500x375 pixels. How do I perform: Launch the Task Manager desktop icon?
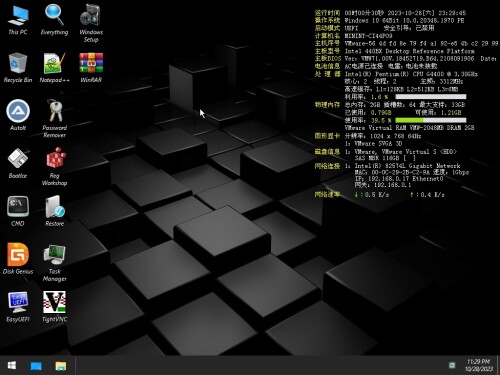[54, 263]
